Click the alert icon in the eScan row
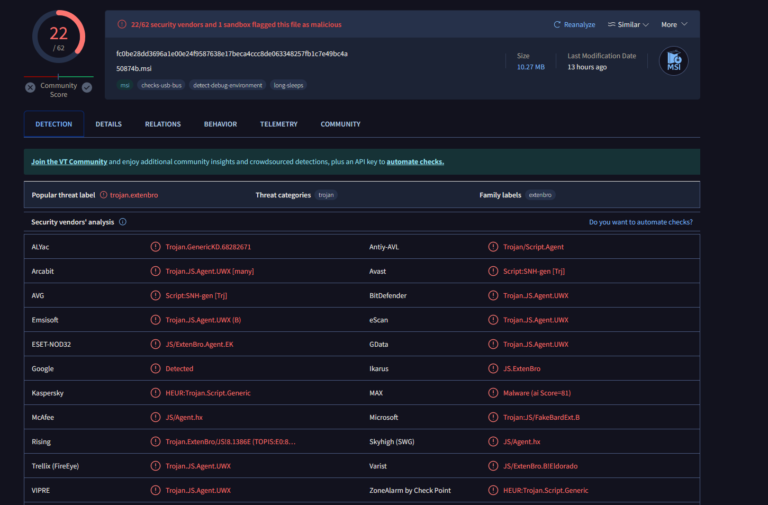768x505 pixels. 493,320
